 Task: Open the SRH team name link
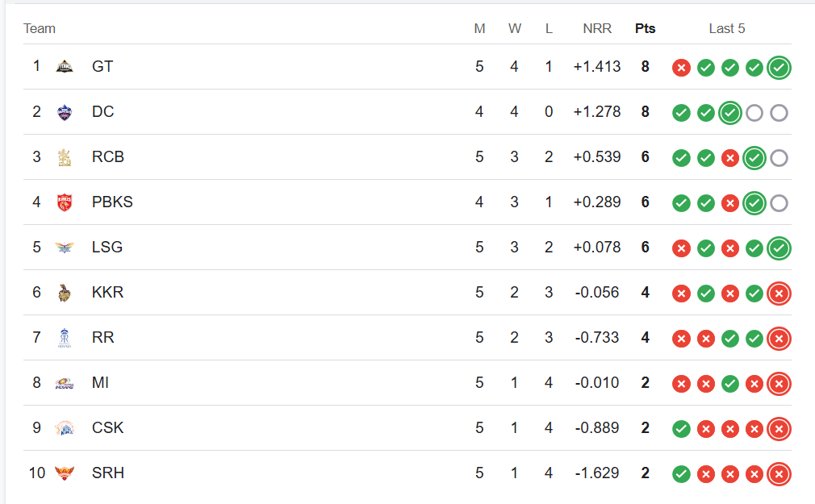tap(108, 473)
